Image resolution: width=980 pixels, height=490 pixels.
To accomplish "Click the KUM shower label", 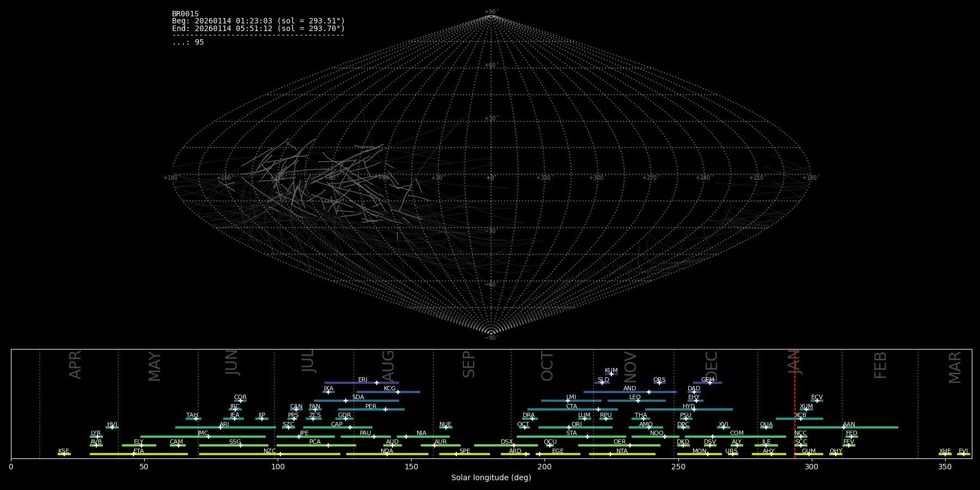I will click(x=611, y=371).
